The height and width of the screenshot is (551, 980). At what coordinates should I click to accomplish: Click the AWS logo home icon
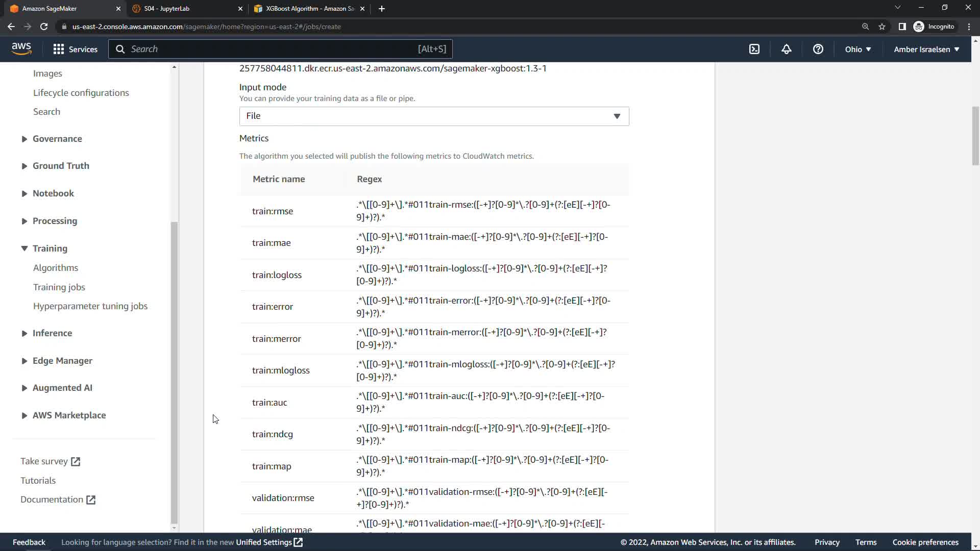[x=21, y=49]
